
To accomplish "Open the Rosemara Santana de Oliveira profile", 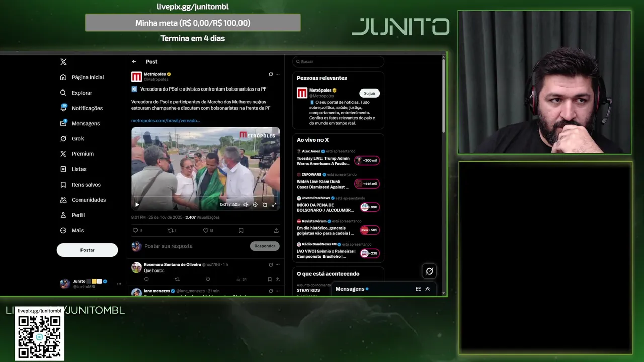I will tap(172, 264).
